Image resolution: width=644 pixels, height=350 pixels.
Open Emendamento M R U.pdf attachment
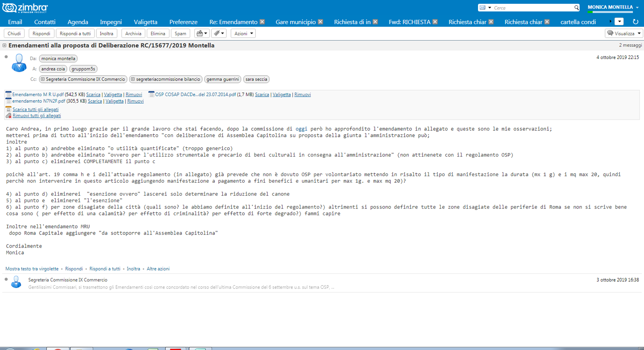38,95
